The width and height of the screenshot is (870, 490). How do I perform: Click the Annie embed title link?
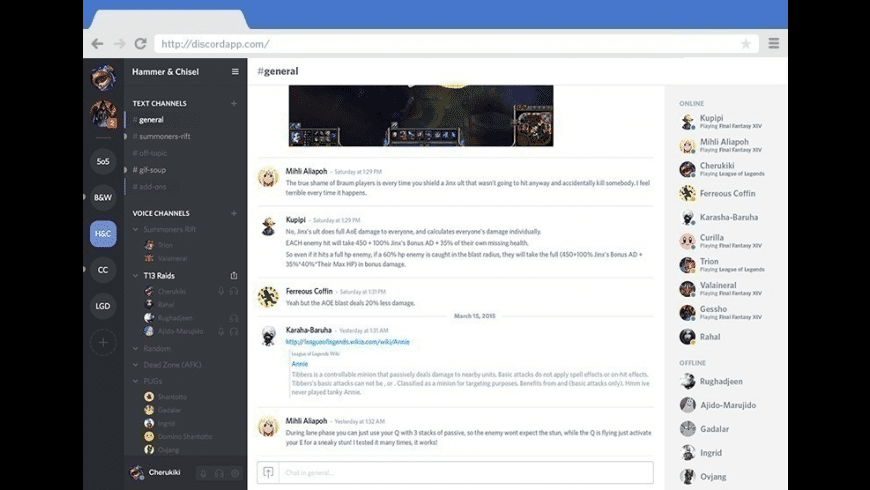[300, 364]
